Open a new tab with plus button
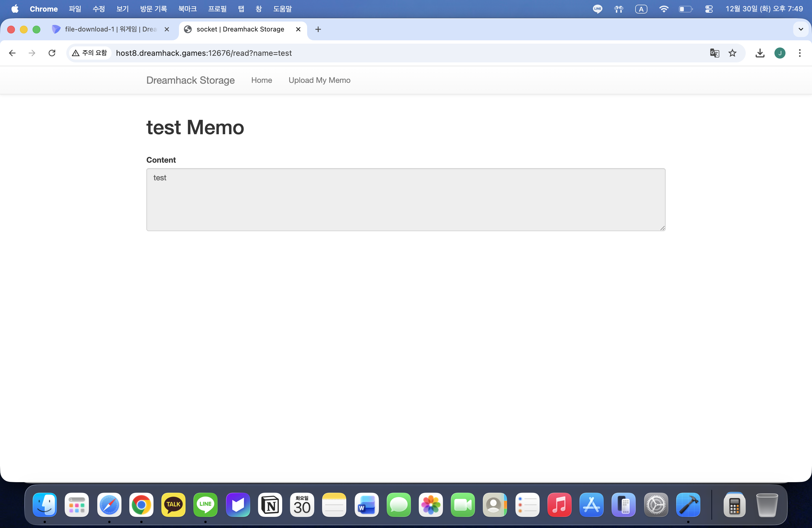Image resolution: width=812 pixels, height=528 pixels. (x=318, y=29)
